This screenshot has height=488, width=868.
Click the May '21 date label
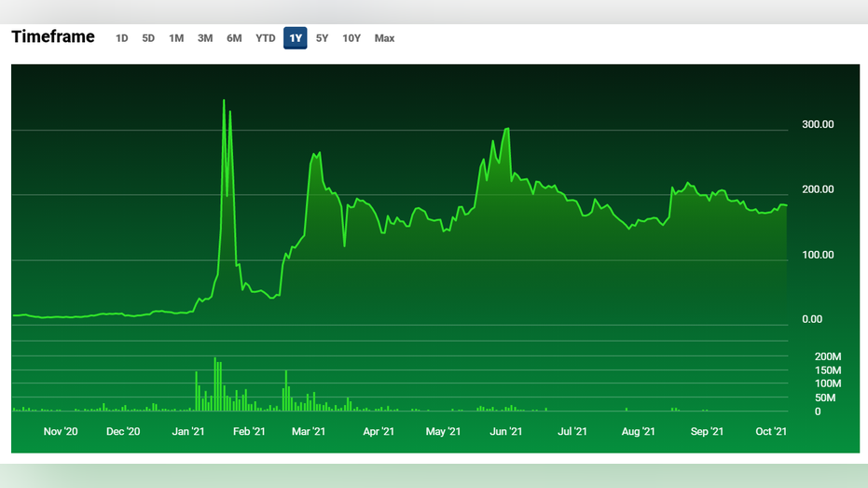[443, 431]
